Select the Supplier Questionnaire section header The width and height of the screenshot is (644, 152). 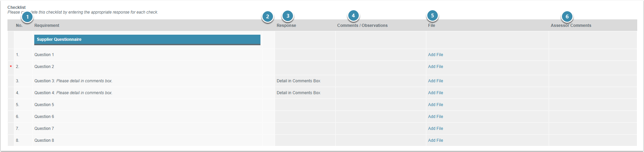(147, 39)
